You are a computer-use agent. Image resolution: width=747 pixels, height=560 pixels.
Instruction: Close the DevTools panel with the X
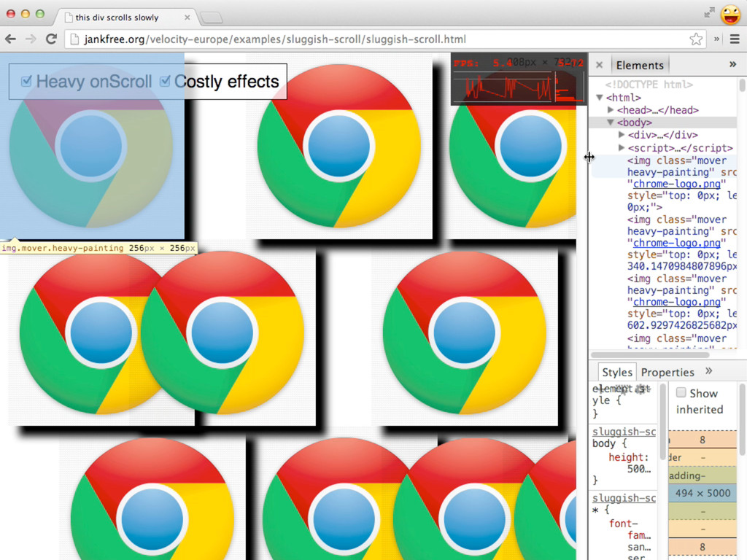[x=599, y=65]
